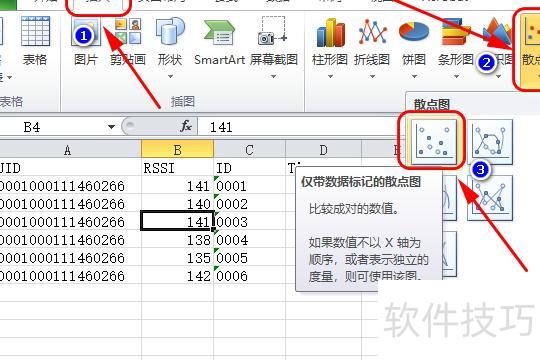Insert a table with the 表格 icon
The width and height of the screenshot is (540, 360).
(x=35, y=32)
